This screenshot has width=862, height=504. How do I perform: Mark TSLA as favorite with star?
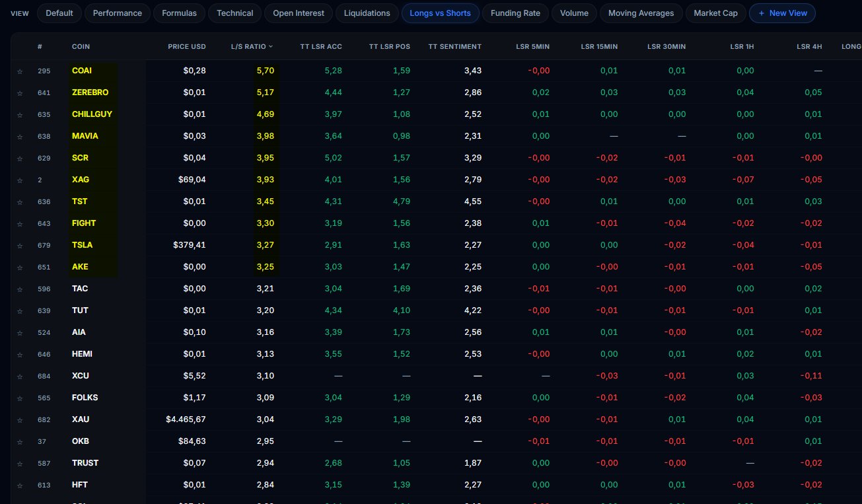pyautogui.click(x=20, y=245)
